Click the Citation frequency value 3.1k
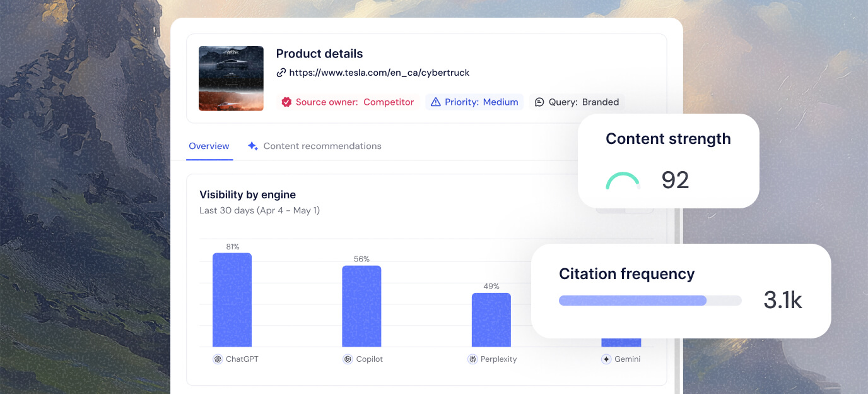This screenshot has height=394, width=868. coord(783,301)
